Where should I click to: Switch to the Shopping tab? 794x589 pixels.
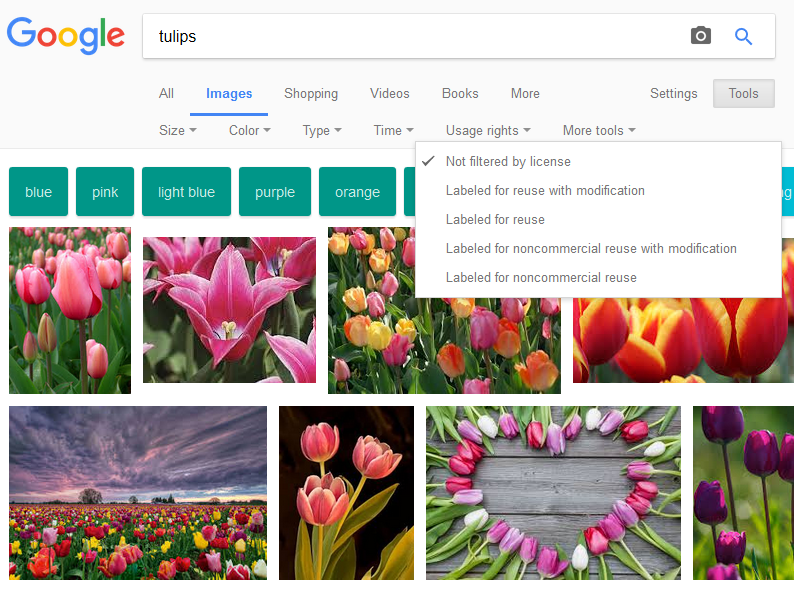pyautogui.click(x=311, y=93)
